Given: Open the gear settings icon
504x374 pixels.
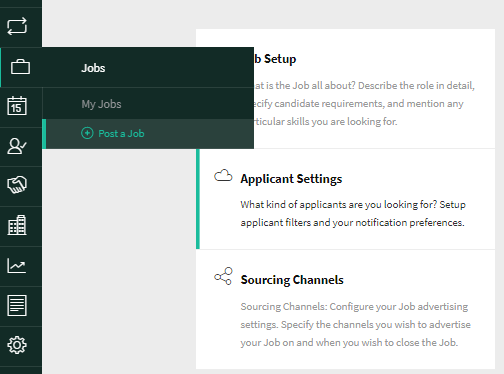Looking at the screenshot, I should [17, 345].
